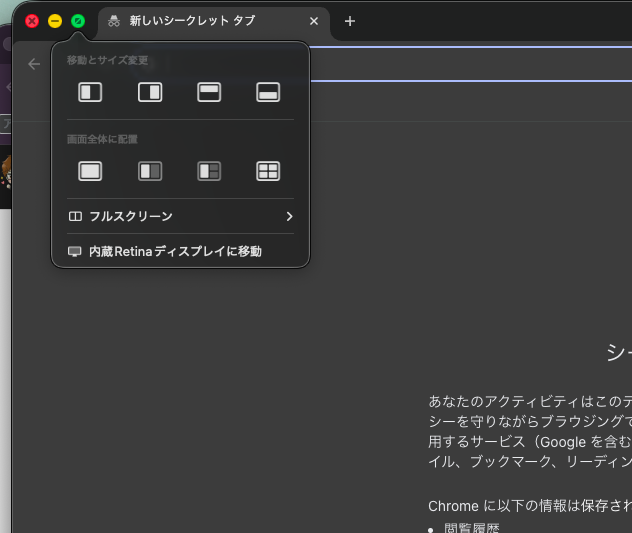This screenshot has width=632, height=533.
Task: Select the 新しいシークレット タブ tab
Action: pyautogui.click(x=214, y=23)
